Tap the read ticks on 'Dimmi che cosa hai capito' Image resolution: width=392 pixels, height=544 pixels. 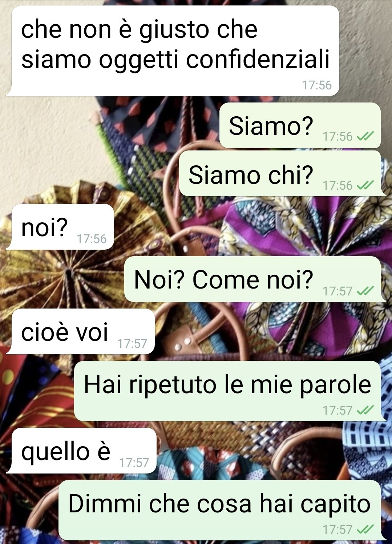point(365,529)
